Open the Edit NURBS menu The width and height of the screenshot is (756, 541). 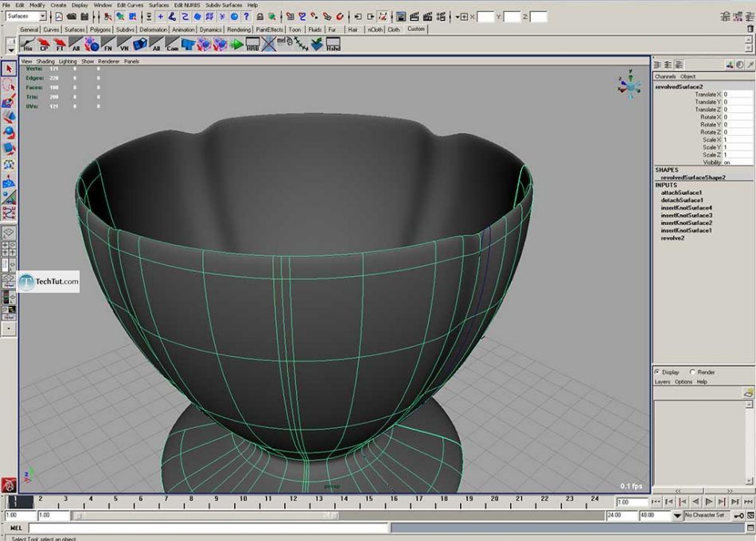(x=186, y=5)
